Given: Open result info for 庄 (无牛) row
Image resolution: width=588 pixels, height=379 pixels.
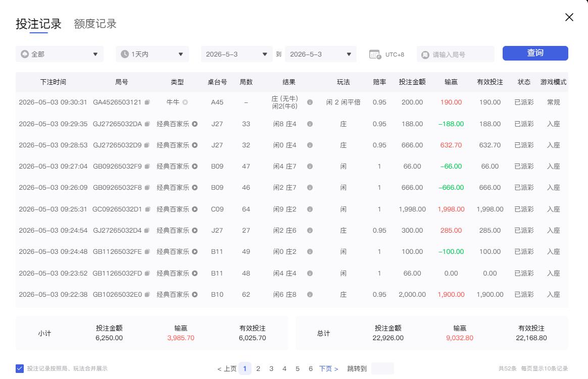Looking at the screenshot, I should point(310,102).
